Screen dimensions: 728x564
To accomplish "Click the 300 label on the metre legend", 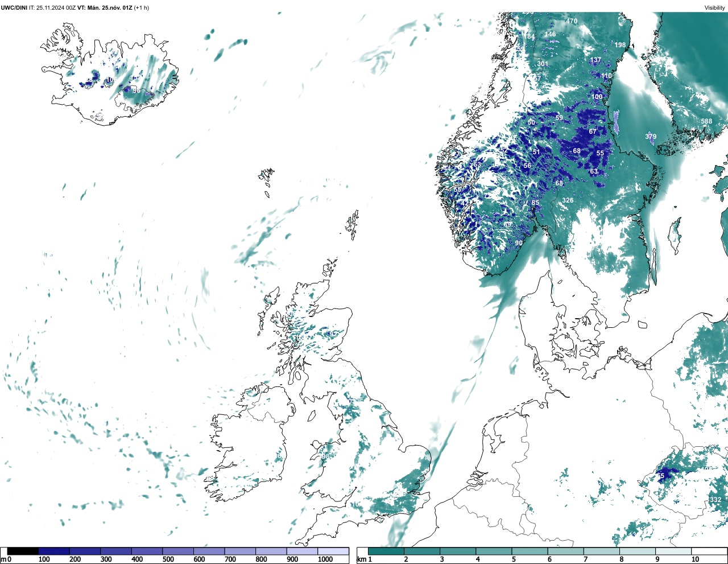I will (106, 559).
